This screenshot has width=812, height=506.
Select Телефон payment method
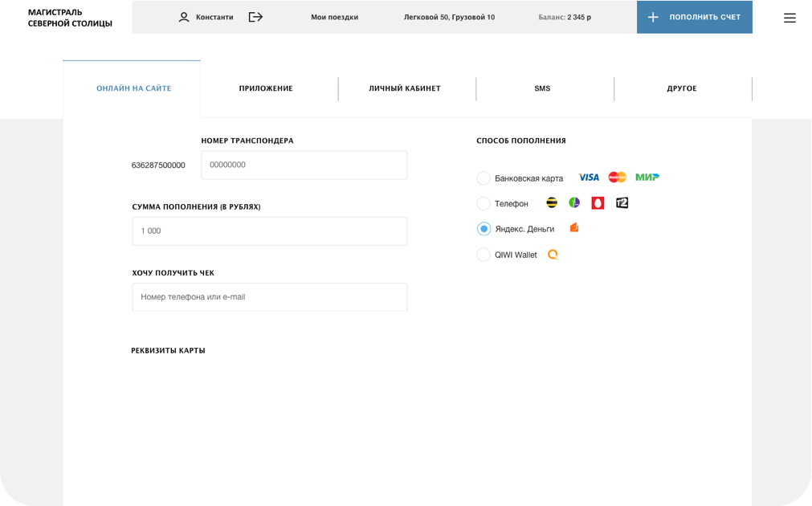[x=484, y=204]
